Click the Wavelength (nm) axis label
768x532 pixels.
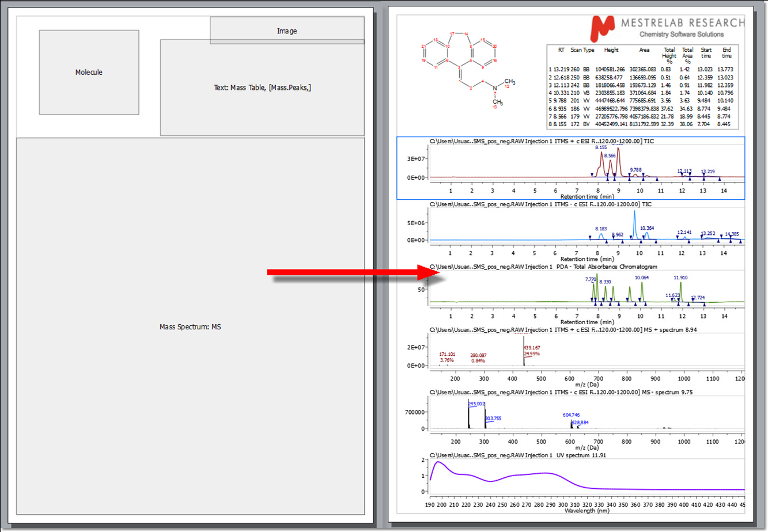click(x=587, y=510)
